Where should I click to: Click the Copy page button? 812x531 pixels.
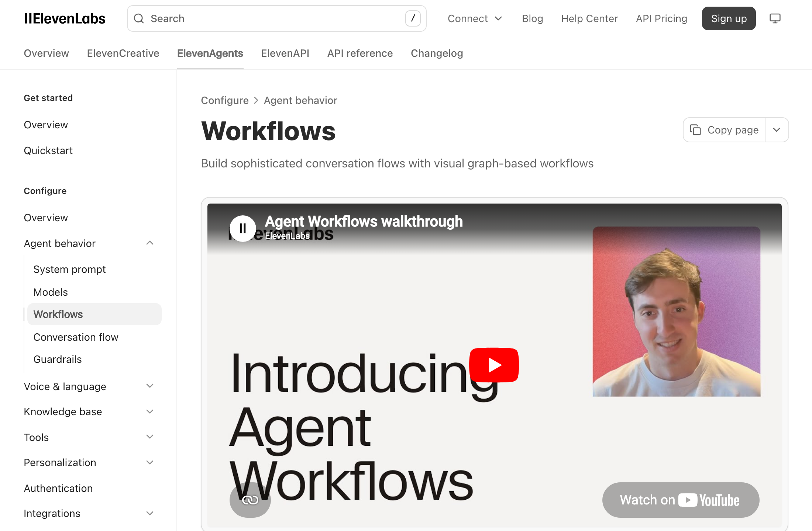click(x=724, y=130)
